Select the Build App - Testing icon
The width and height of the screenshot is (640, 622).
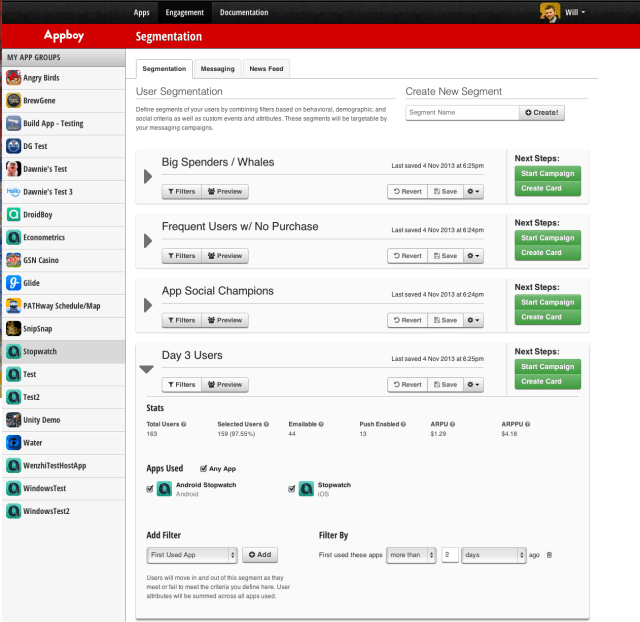tap(13, 123)
